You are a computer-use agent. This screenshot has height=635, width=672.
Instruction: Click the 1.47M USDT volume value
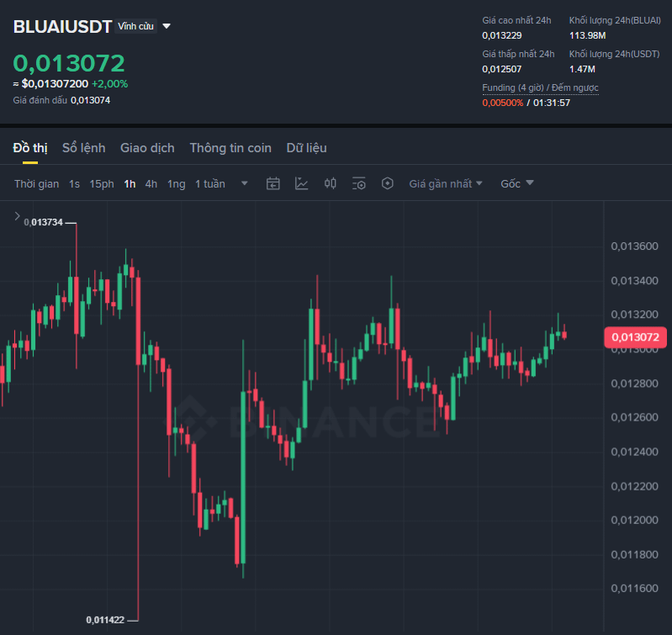tap(582, 69)
